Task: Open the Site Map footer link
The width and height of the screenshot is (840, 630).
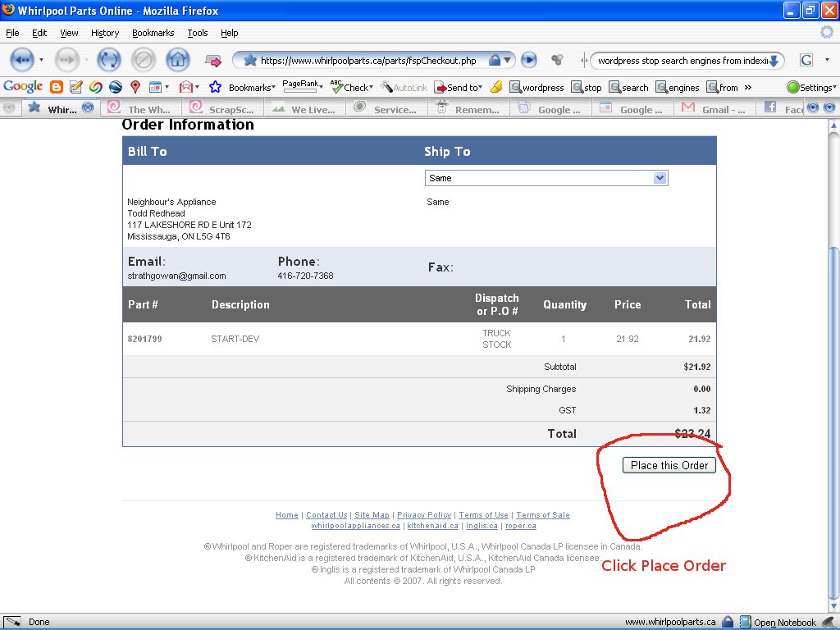Action: coord(372,515)
